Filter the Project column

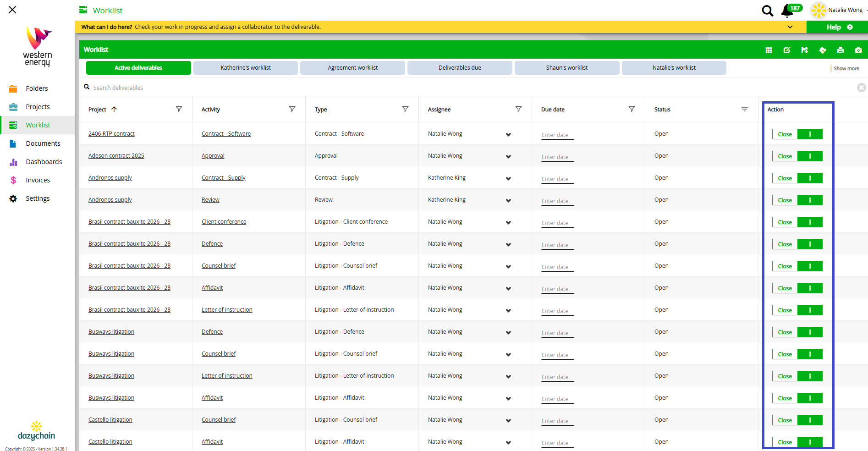click(179, 109)
